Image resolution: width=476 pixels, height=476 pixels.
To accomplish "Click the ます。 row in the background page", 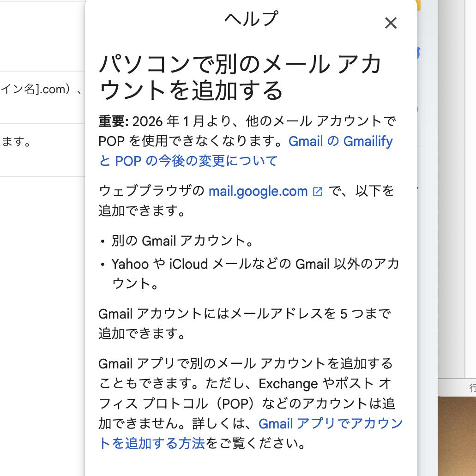I will coord(17,142).
